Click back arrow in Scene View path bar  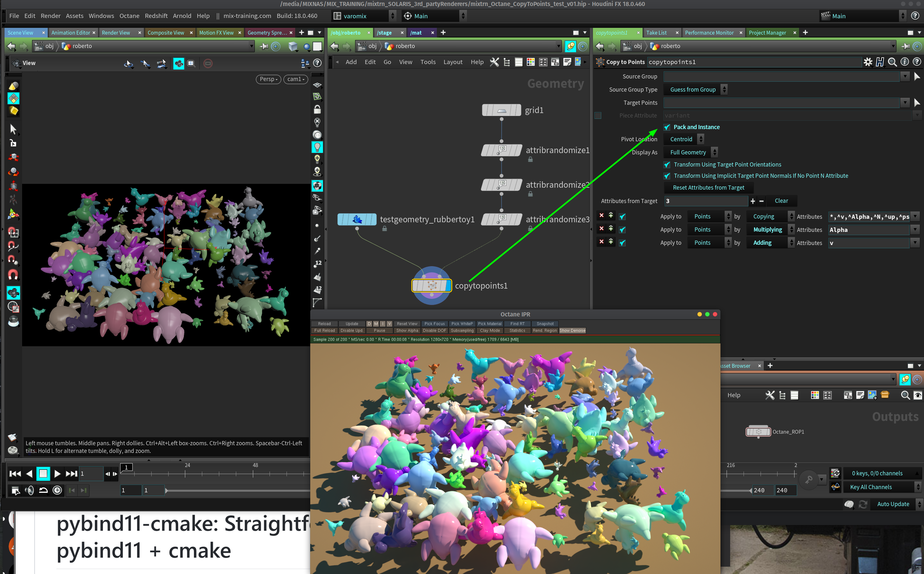[x=12, y=46]
